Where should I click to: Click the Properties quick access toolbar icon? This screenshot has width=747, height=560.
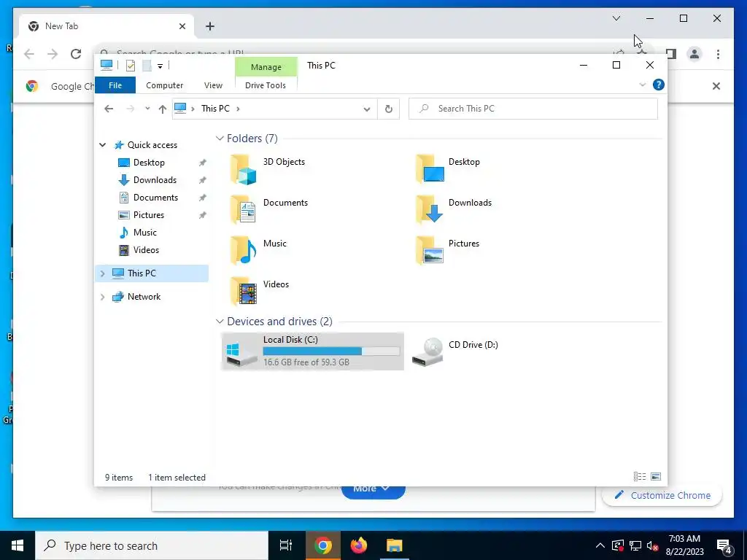130,66
